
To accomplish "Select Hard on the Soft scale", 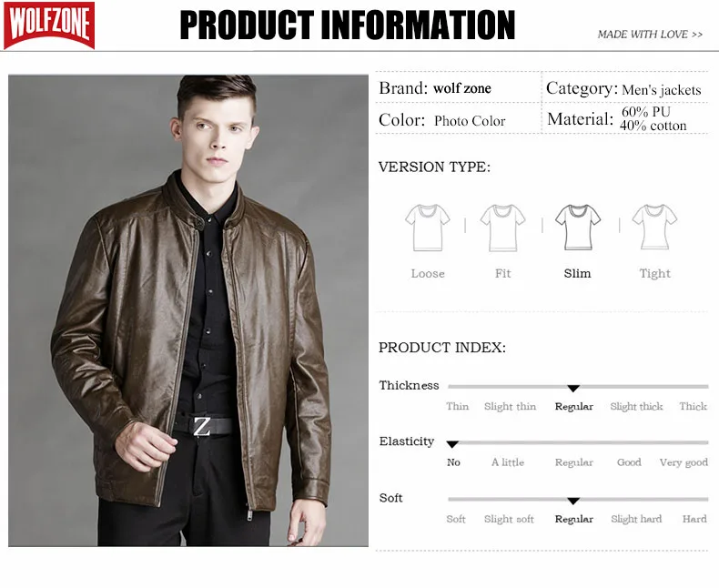I will point(694,519).
